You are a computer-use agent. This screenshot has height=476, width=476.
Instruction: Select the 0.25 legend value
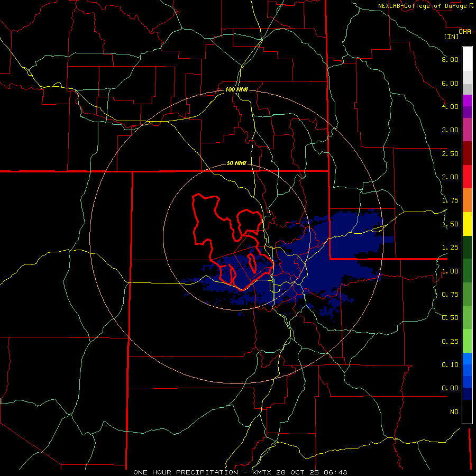tap(450, 342)
